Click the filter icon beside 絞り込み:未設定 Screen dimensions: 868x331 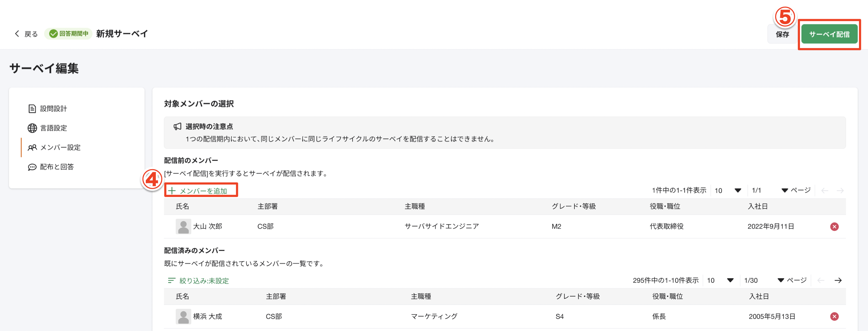pyautogui.click(x=172, y=280)
